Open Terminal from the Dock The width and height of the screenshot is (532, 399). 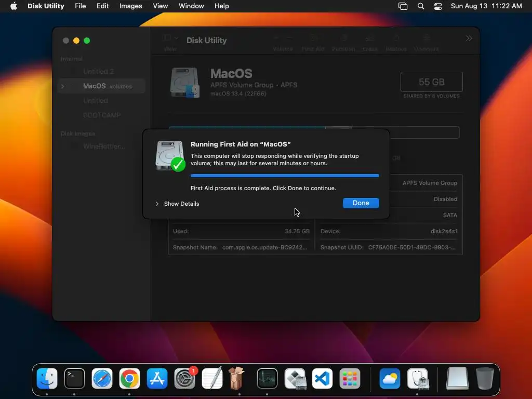[x=74, y=378]
